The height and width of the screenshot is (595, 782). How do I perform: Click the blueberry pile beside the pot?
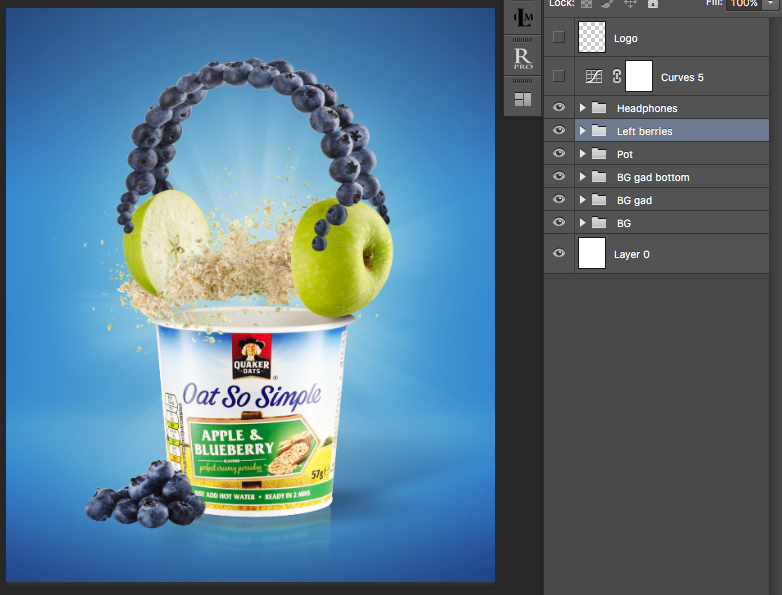coord(145,494)
